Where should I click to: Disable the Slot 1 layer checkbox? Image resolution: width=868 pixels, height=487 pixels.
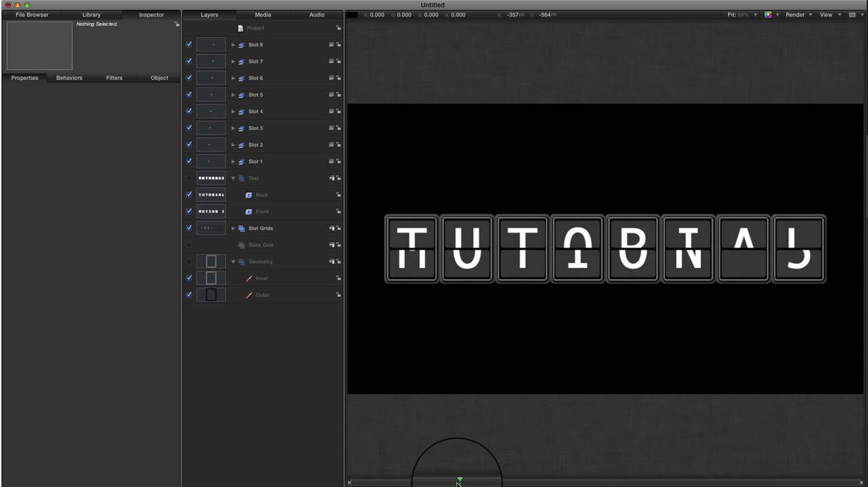[189, 161]
